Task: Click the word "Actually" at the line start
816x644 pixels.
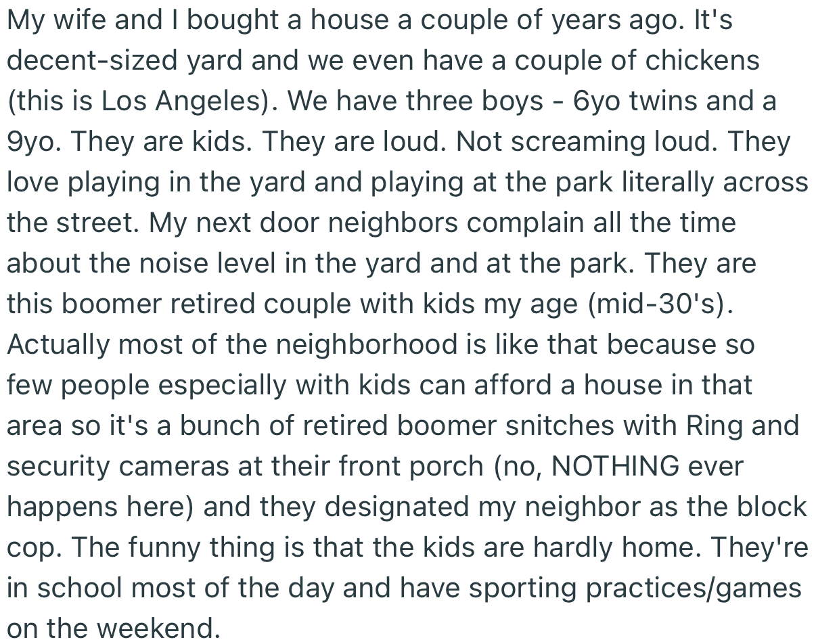Action: (57, 344)
